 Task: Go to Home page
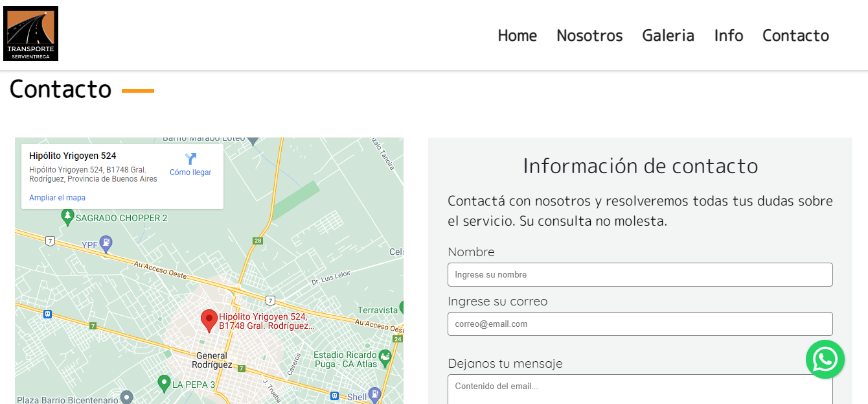(x=517, y=36)
